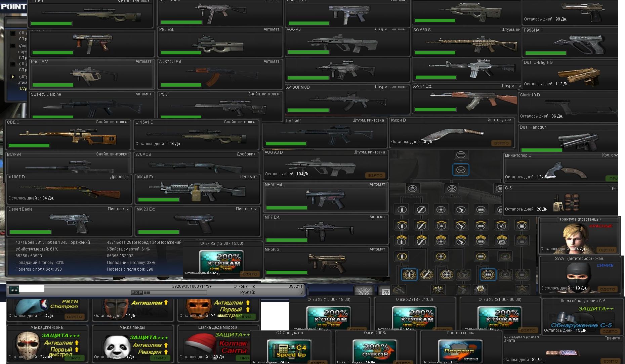
Task: Click the hamburger icon atop the skill tree
Action: 461,155
